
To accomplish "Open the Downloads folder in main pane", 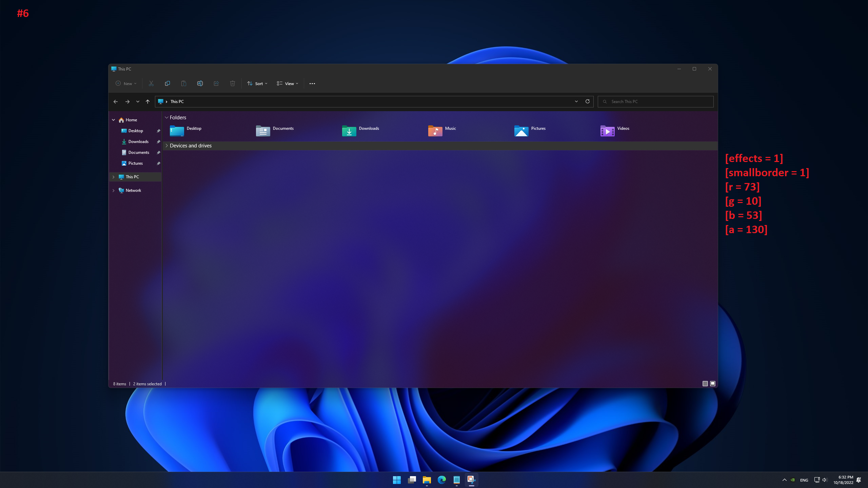I will [x=360, y=131].
